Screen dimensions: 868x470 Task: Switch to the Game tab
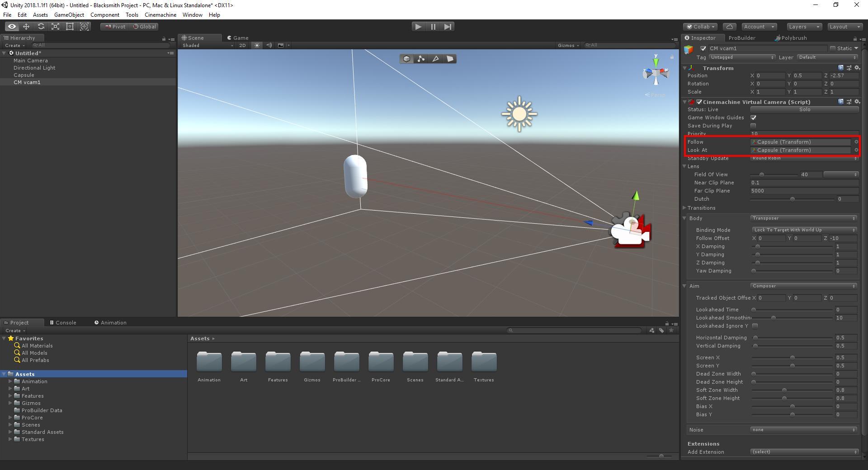(x=238, y=38)
